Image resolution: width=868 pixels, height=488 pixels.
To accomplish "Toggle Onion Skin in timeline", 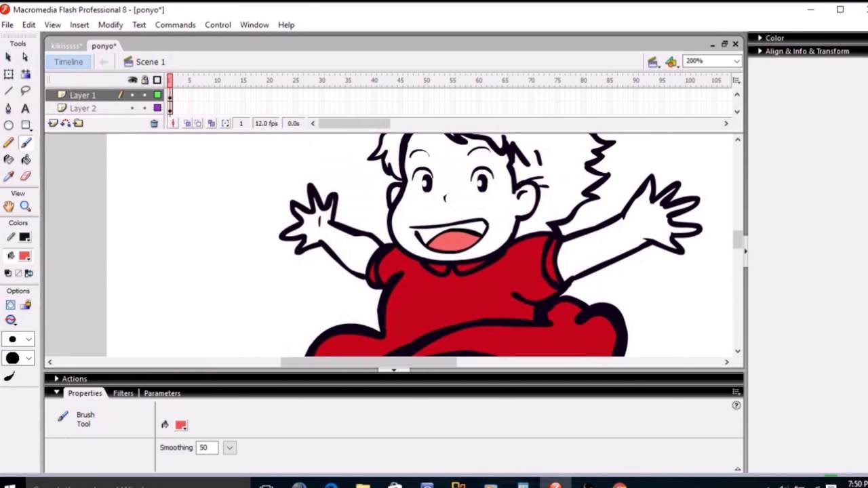I will [187, 123].
